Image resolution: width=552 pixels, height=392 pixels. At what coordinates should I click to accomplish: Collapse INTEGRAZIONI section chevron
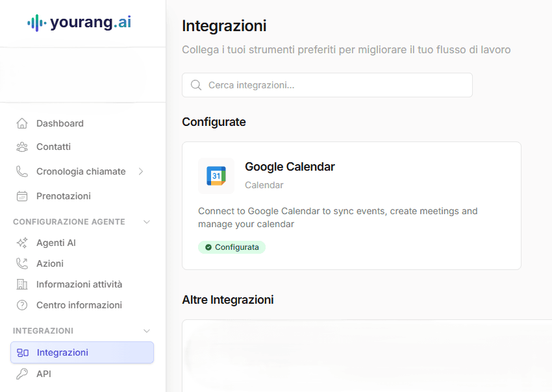[147, 331]
